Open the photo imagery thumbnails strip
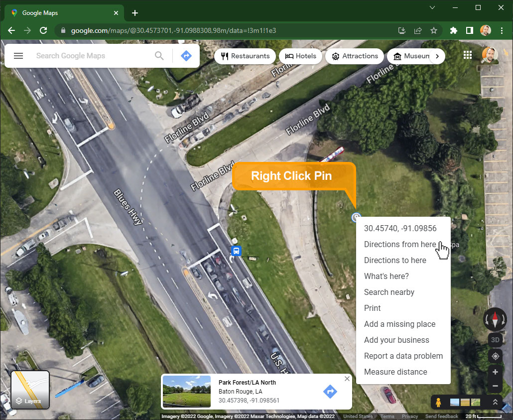The image size is (513, 420). pos(465,402)
